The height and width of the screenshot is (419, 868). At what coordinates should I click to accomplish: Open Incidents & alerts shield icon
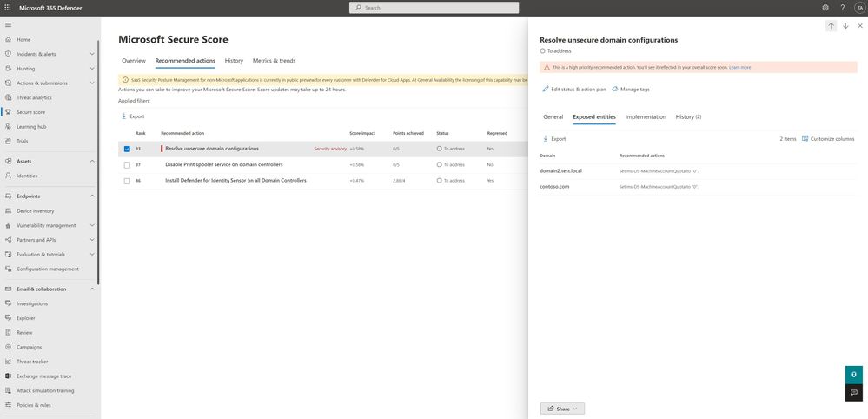[x=8, y=54]
